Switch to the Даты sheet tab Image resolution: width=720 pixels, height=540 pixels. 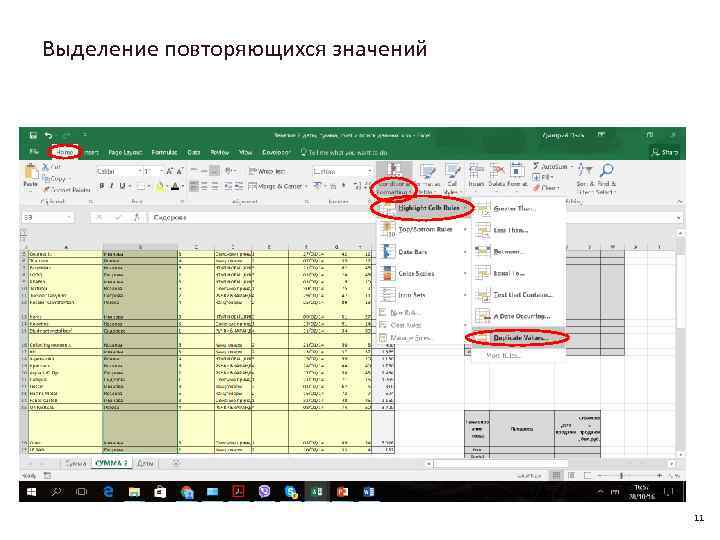click(145, 463)
